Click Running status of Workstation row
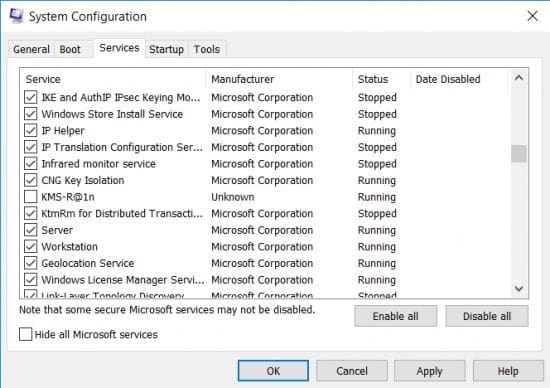Screen dimensions: 550x388 377,247
